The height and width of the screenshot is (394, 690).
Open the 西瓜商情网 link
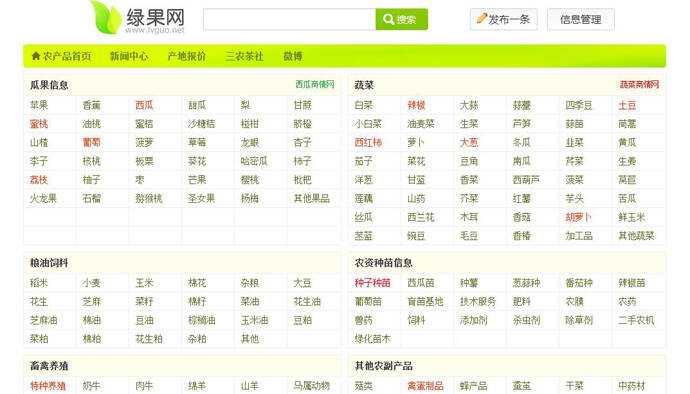point(315,84)
